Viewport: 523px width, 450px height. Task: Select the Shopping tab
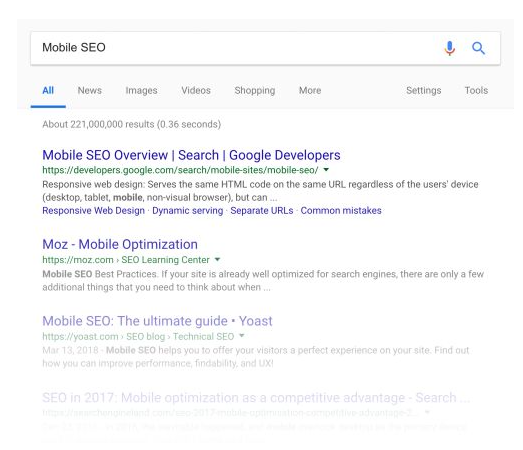(x=254, y=90)
